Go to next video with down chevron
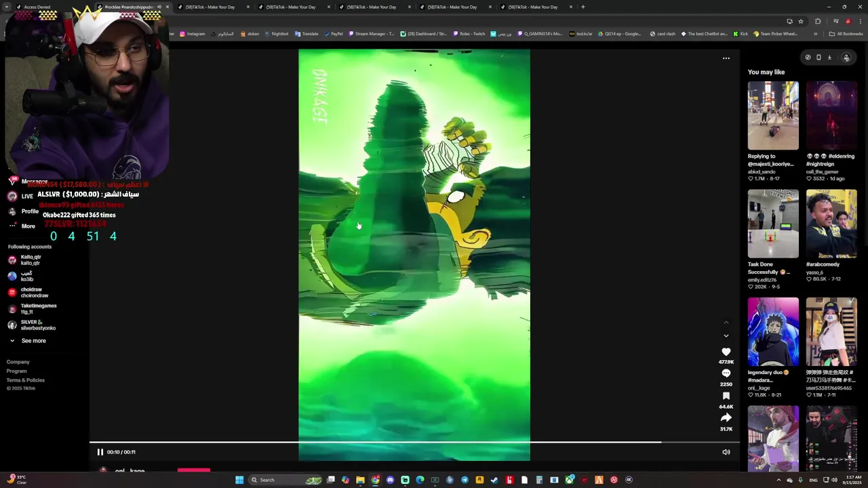 [x=726, y=335]
